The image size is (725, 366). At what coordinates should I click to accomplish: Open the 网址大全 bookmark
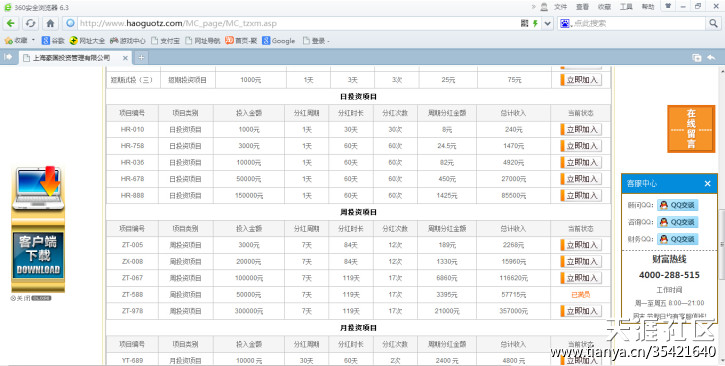[x=87, y=41]
